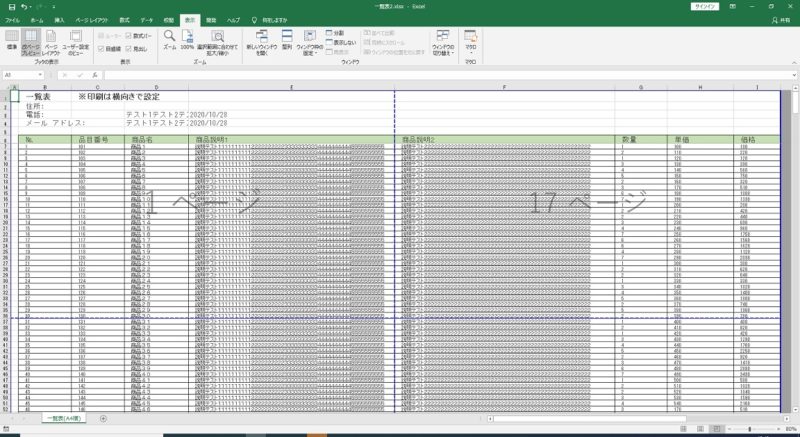This screenshot has height=437, width=800.
Task: Expand the formula bar chevron
Action: pyautogui.click(x=794, y=75)
